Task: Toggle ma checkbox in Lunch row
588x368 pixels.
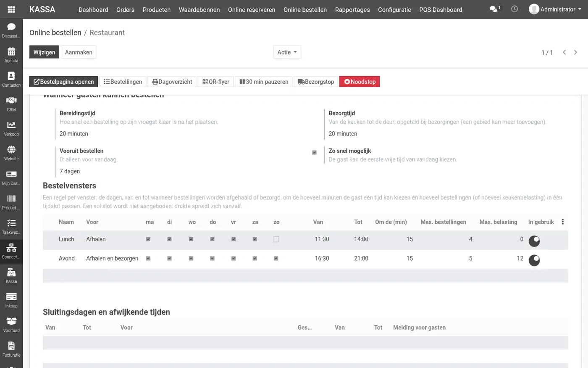Action: pos(148,239)
